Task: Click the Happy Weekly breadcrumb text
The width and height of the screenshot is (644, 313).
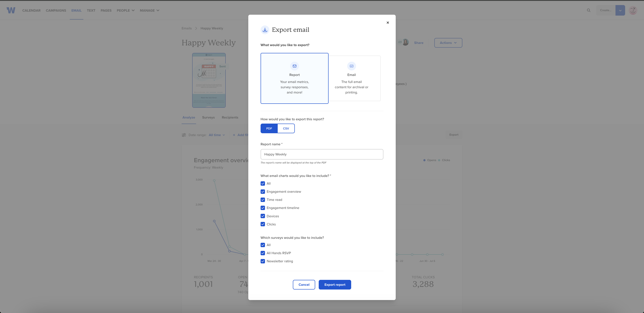Action: (x=212, y=28)
